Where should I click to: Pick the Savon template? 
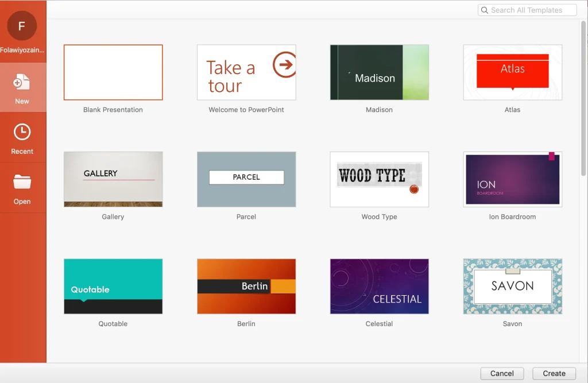point(512,286)
